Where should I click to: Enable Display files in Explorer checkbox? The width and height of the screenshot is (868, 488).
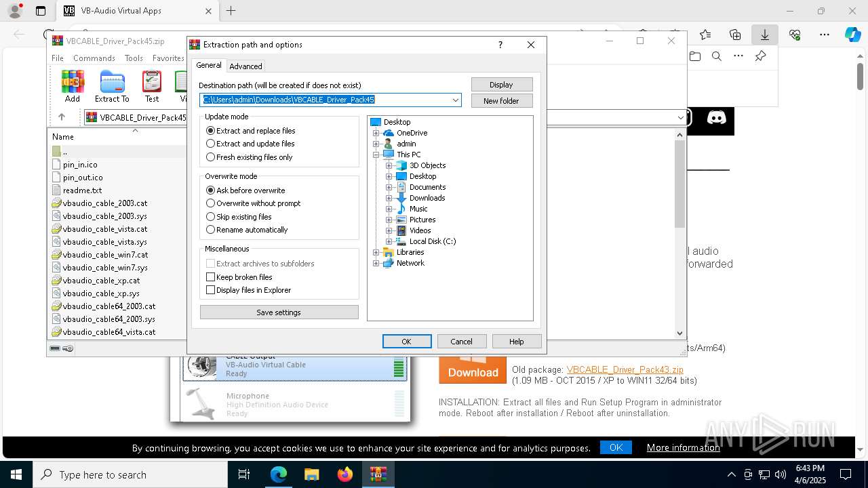(x=248, y=290)
